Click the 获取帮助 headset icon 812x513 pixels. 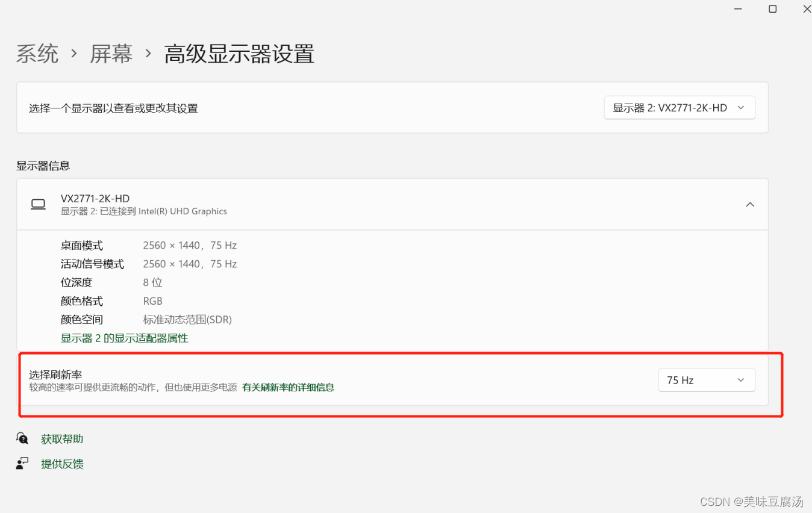click(22, 438)
